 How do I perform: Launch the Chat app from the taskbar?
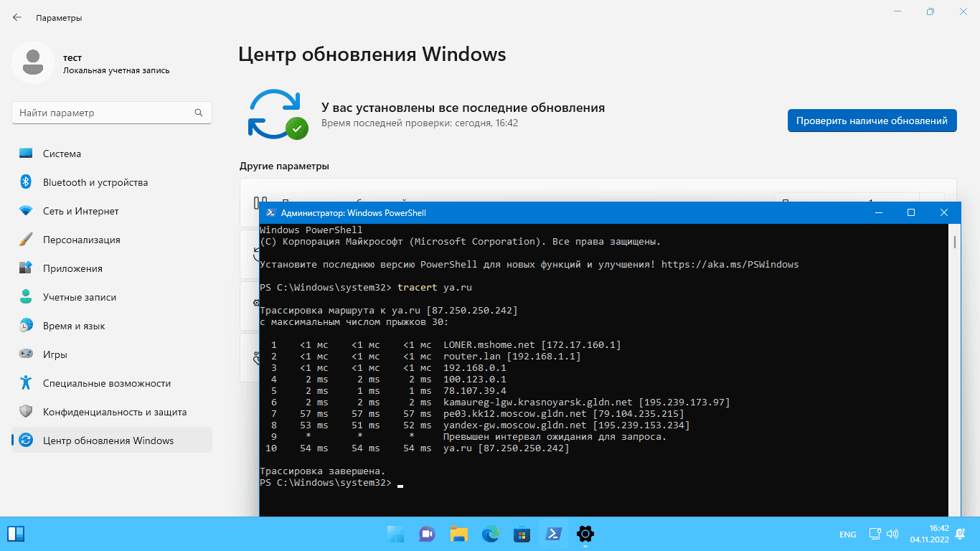click(x=428, y=534)
